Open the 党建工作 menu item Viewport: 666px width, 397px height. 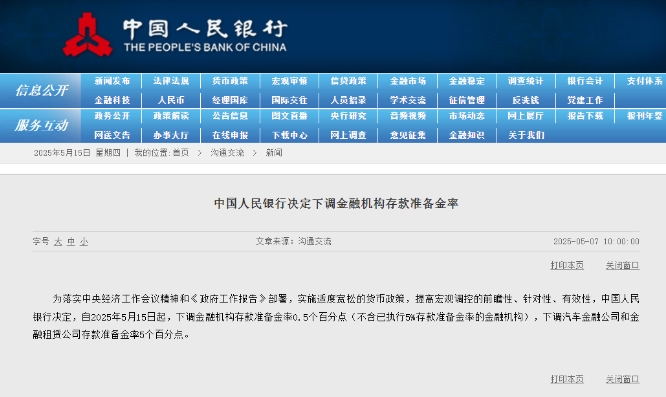[585, 100]
